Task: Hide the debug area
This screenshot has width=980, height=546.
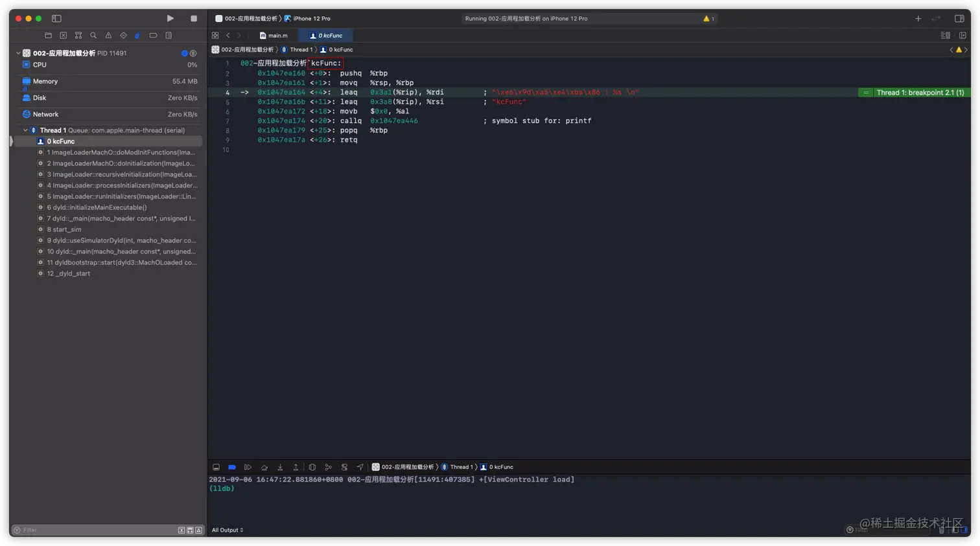Action: [216, 467]
